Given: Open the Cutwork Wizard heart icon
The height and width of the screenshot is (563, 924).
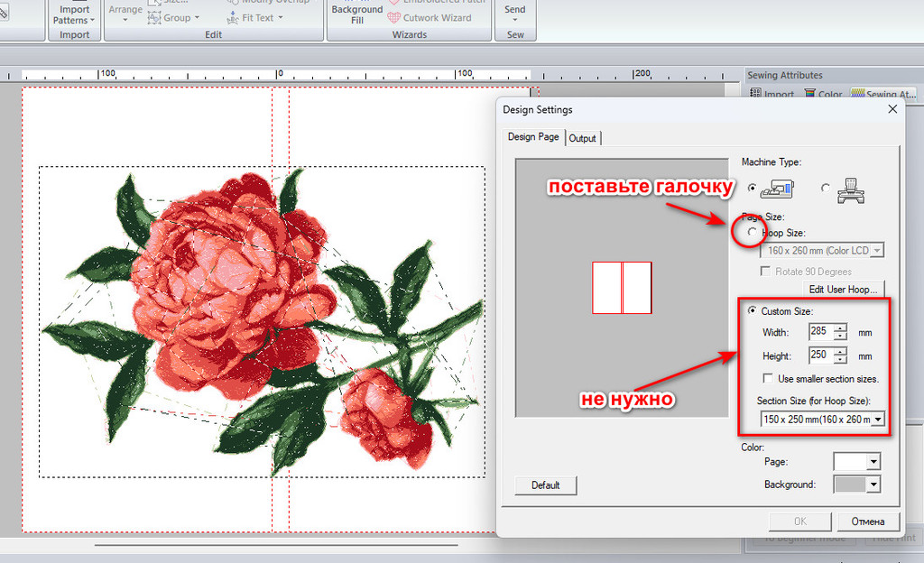Looking at the screenshot, I should click(394, 18).
